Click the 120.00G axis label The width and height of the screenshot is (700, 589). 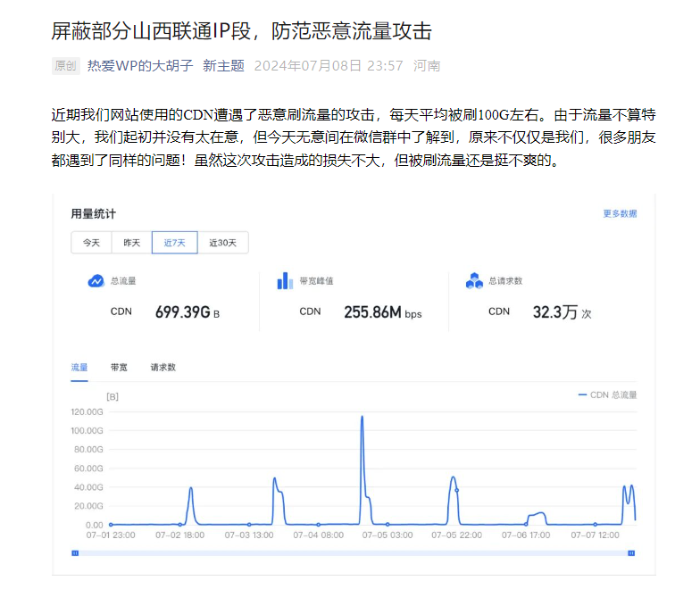click(x=87, y=412)
